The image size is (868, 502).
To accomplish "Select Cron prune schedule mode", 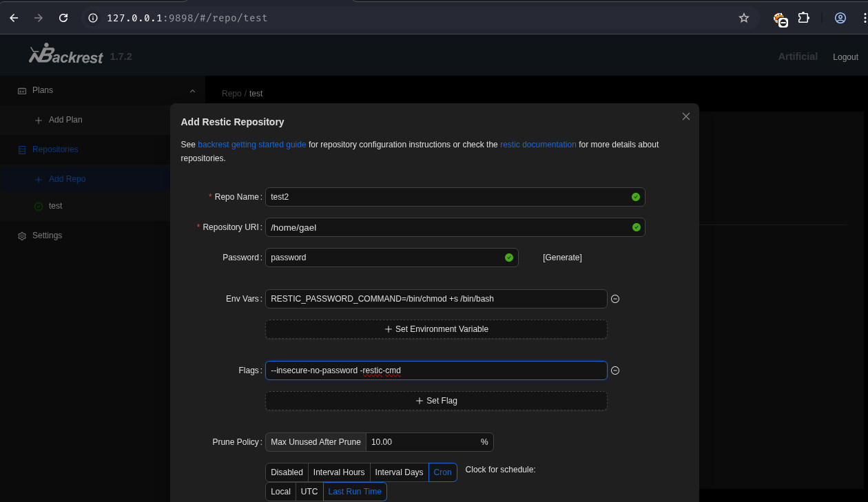I will coord(442,472).
